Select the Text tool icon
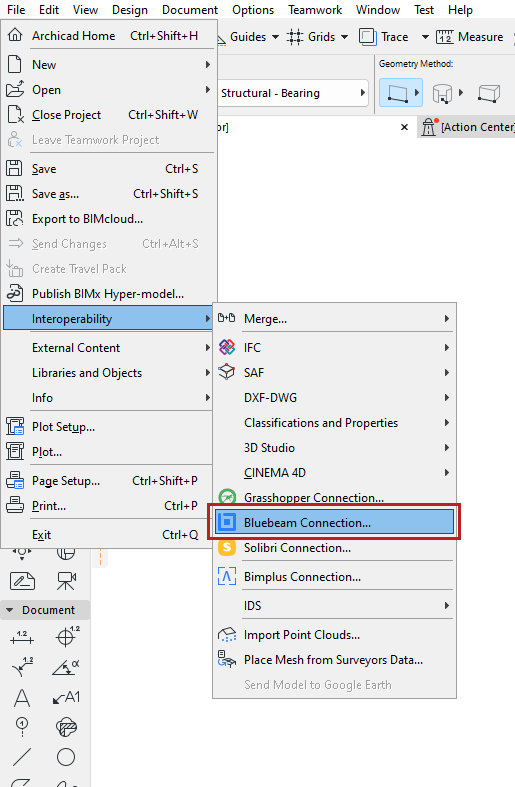This screenshot has width=515, height=787. click(x=22, y=698)
